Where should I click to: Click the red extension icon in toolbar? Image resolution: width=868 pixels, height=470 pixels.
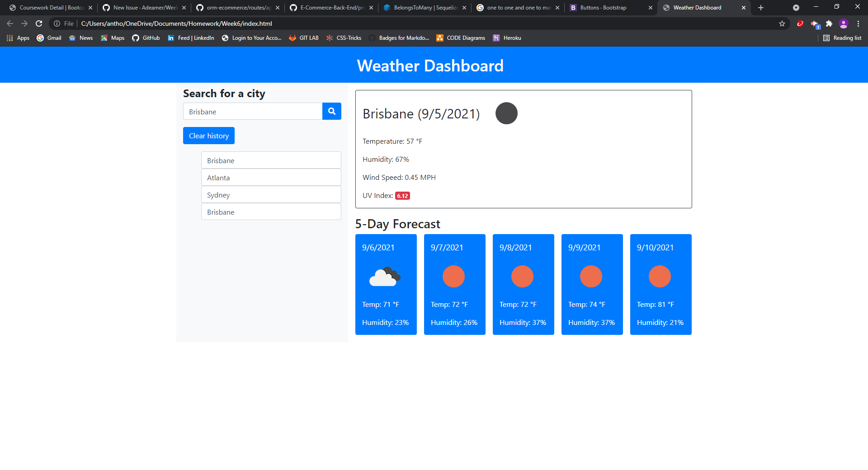point(800,23)
